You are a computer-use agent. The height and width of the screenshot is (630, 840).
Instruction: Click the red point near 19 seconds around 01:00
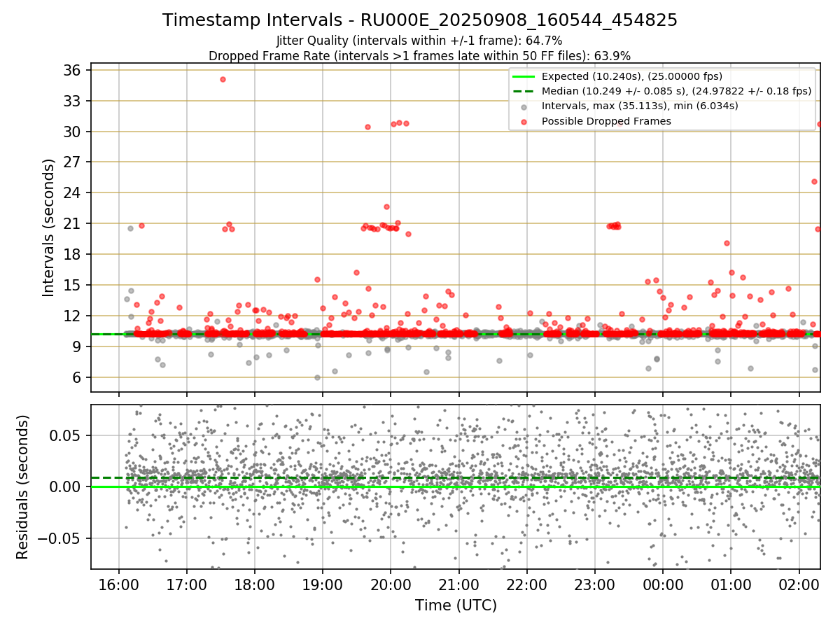727,243
